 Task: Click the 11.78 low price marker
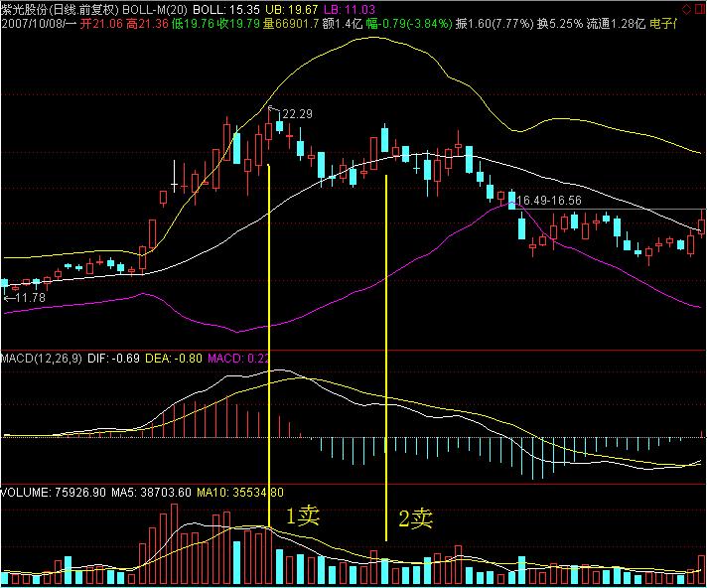point(29,297)
